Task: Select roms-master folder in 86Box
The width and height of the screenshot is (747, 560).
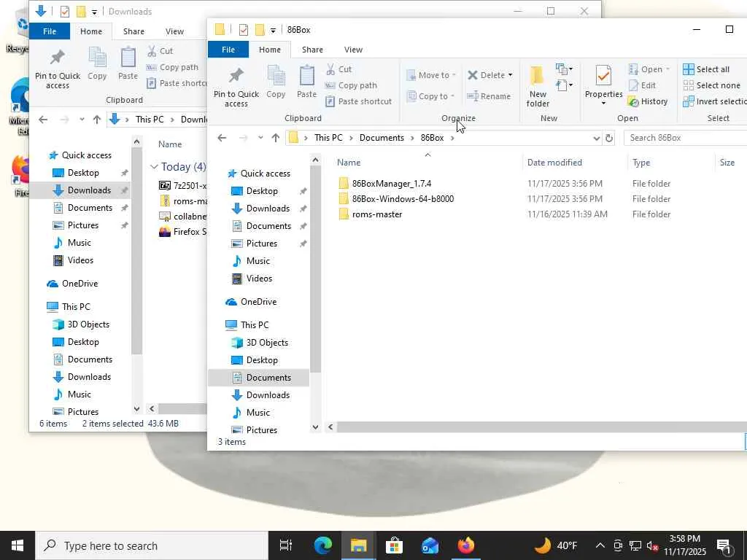Action: (377, 214)
